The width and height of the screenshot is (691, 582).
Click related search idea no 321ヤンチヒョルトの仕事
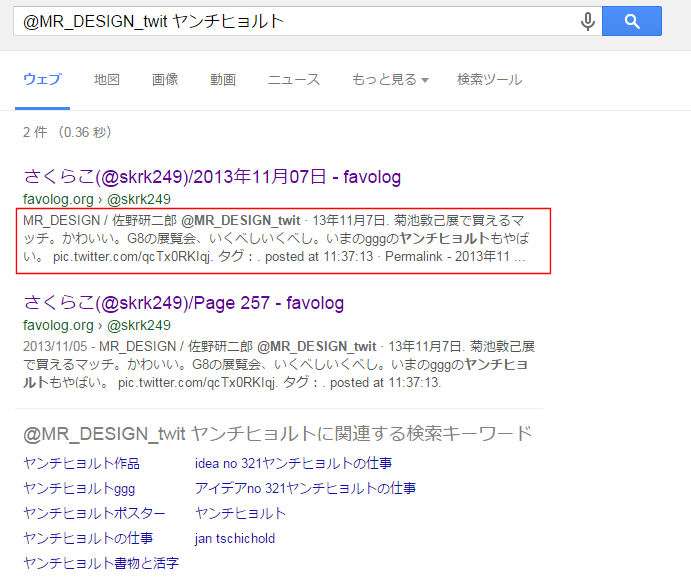coord(293,463)
